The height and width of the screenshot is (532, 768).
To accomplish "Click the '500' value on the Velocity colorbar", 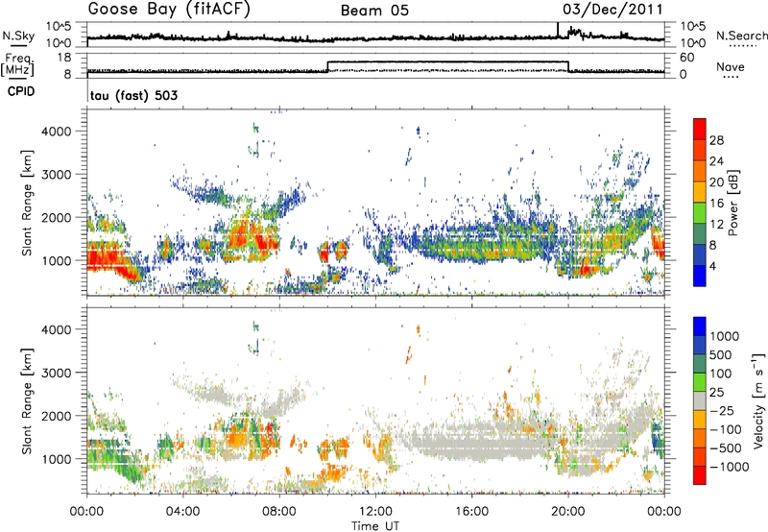I will [721, 355].
